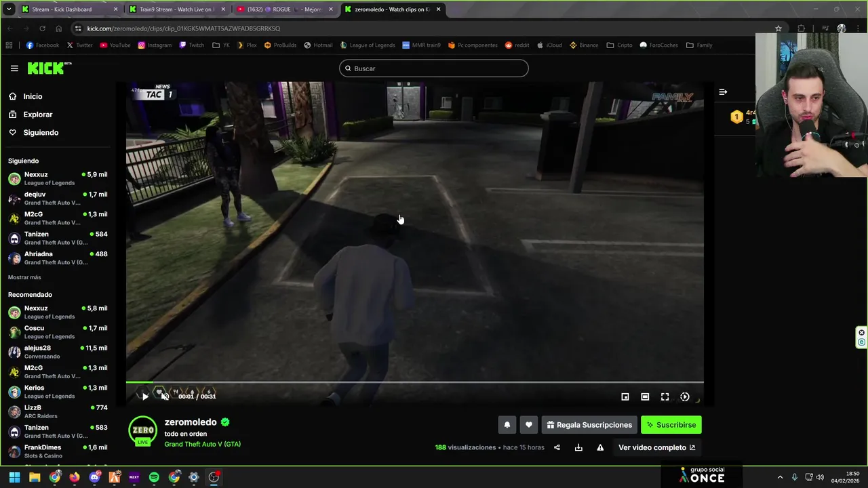Enable mini player mode
This screenshot has height=488, width=868.
(x=625, y=396)
